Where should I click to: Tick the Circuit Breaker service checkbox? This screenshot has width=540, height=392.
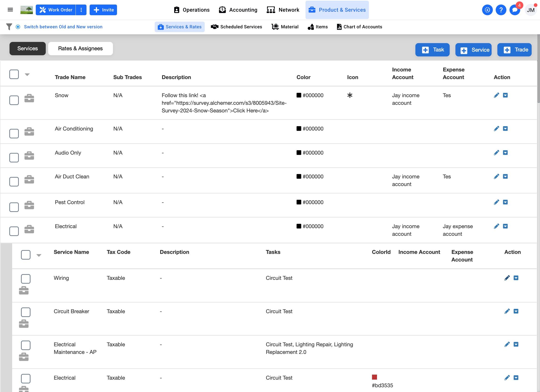(26, 312)
